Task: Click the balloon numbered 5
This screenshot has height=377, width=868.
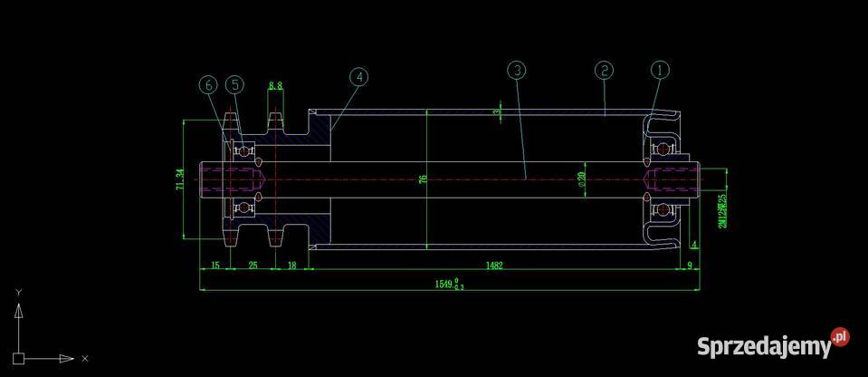Action: click(x=234, y=84)
